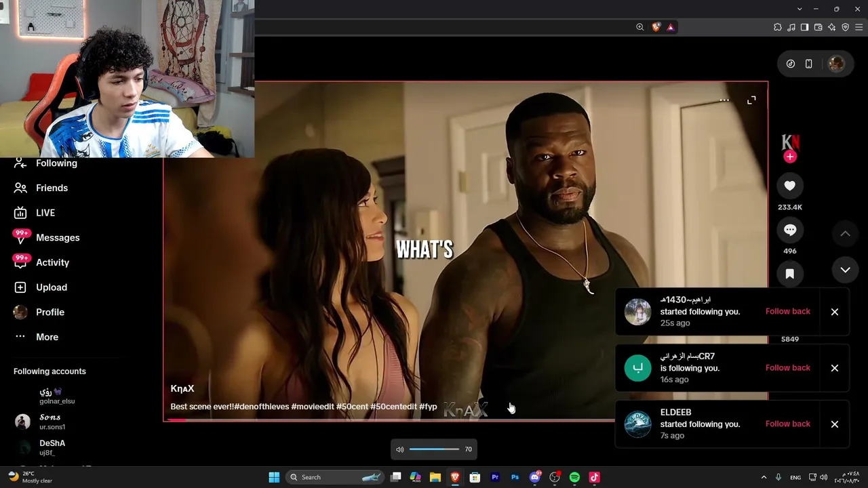Image resolution: width=868 pixels, height=488 pixels.
Task: Open Discord from the taskbar
Action: (535, 477)
